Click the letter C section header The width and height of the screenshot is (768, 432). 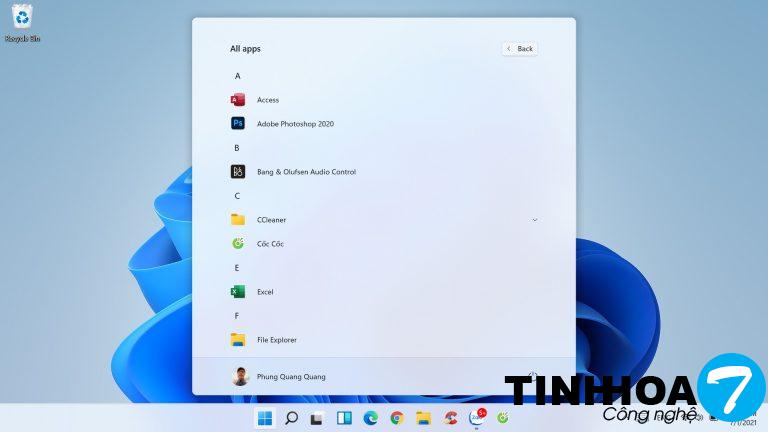[x=238, y=196]
